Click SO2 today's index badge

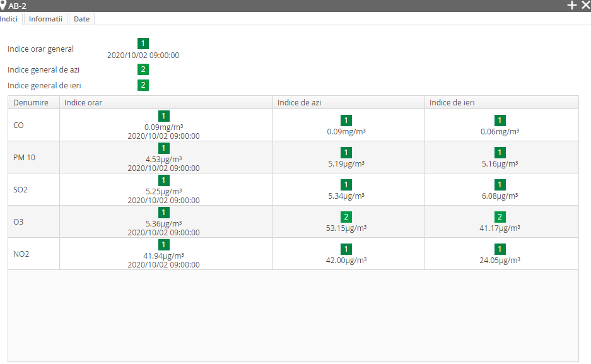[x=346, y=185]
